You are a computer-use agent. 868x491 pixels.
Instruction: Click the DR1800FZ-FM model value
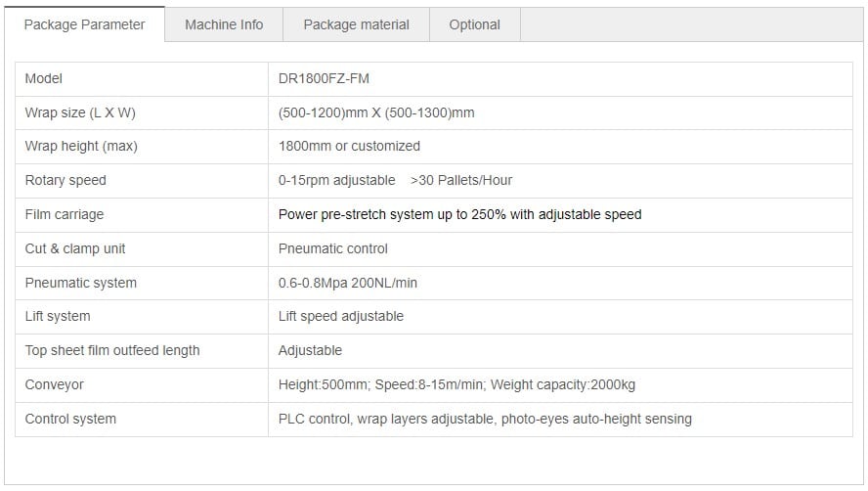324,78
